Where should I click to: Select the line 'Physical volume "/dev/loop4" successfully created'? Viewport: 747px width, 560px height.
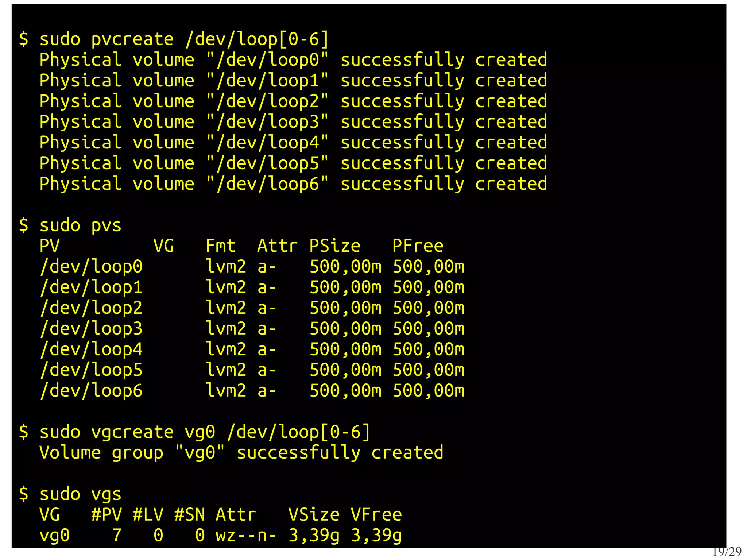point(293,143)
